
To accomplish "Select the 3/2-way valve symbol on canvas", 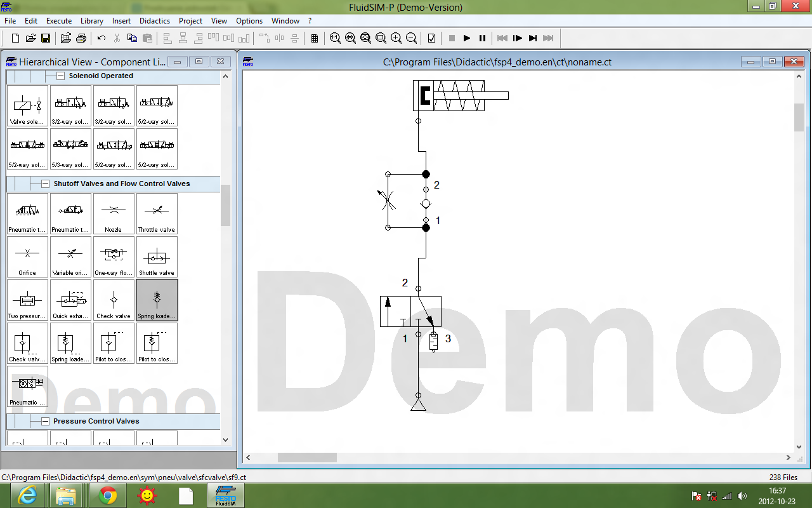I will click(x=410, y=311).
